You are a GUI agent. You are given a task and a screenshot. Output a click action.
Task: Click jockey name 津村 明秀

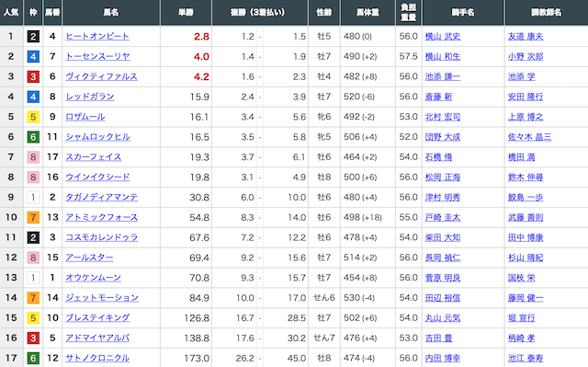[x=443, y=197]
